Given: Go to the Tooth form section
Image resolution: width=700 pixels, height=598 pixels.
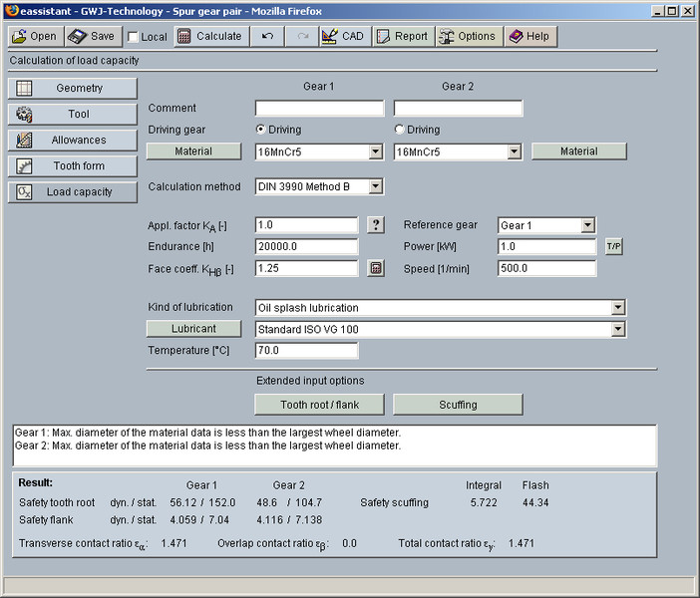Looking at the screenshot, I should [73, 165].
